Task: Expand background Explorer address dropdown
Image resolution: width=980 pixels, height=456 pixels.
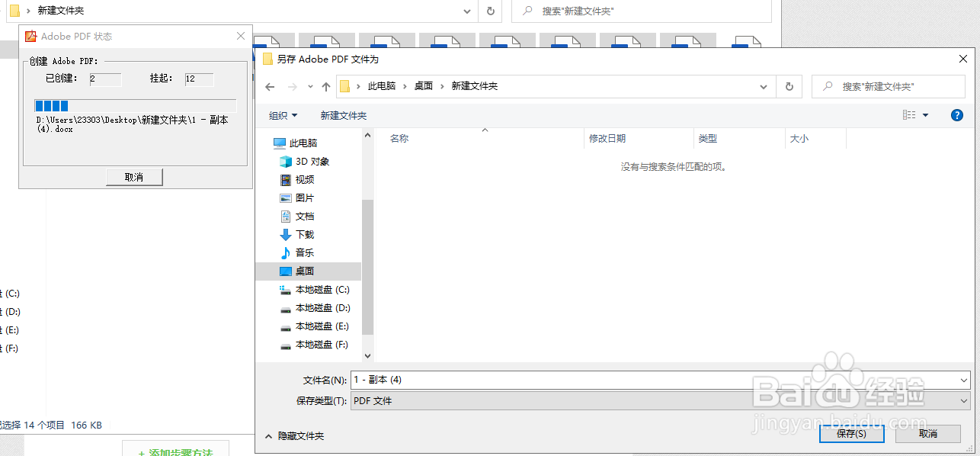Action: click(467, 11)
